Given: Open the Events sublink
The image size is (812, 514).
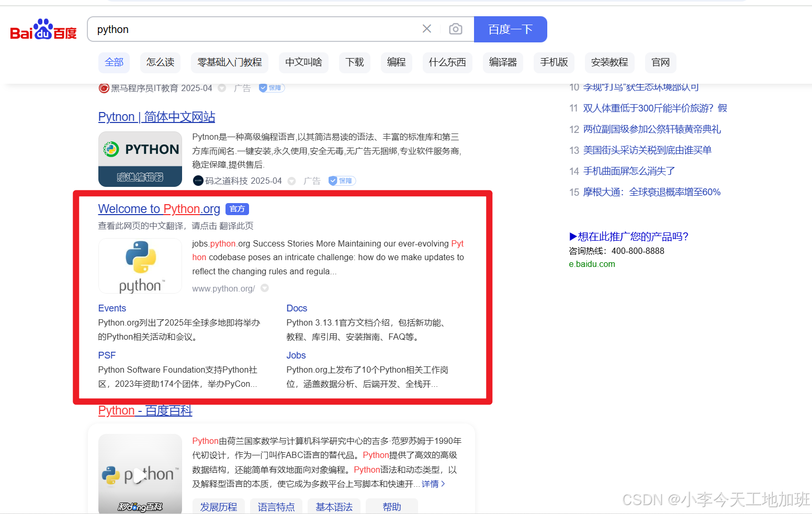Looking at the screenshot, I should pyautogui.click(x=112, y=308).
